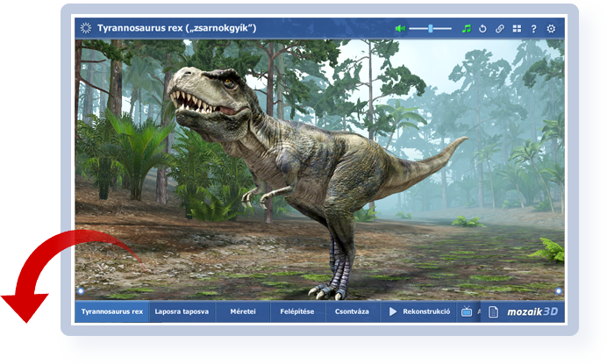
Task: Open the grid view icon
Action: [x=517, y=28]
